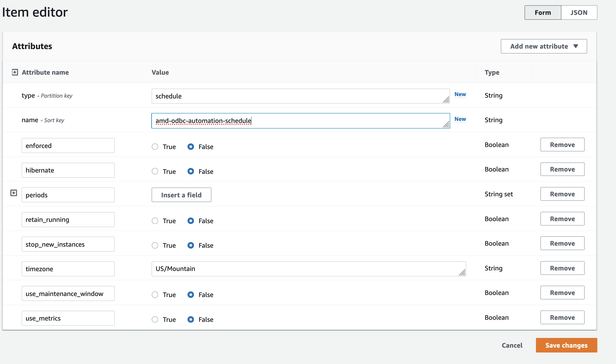Viewport: 616px width, 364px height.
Task: Cancel the item edit
Action: 512,345
